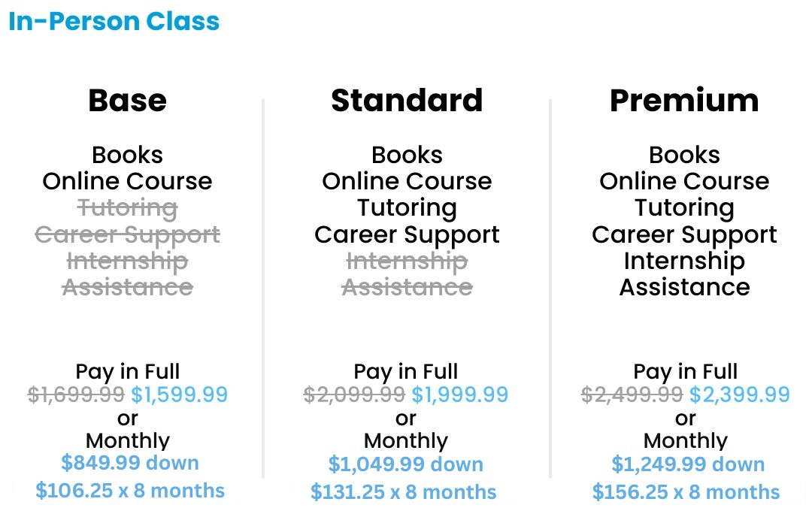Choose the Premium plan title
This screenshot has height=526, width=812.
(x=684, y=101)
